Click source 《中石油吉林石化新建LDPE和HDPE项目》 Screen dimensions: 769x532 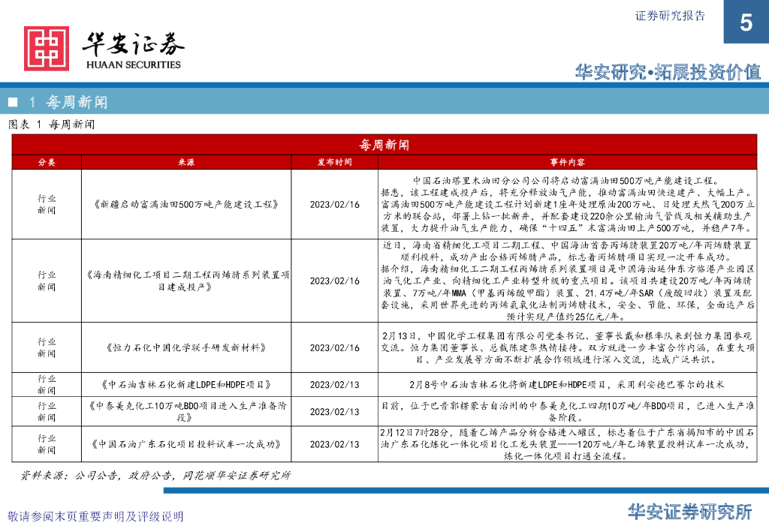coord(186,384)
